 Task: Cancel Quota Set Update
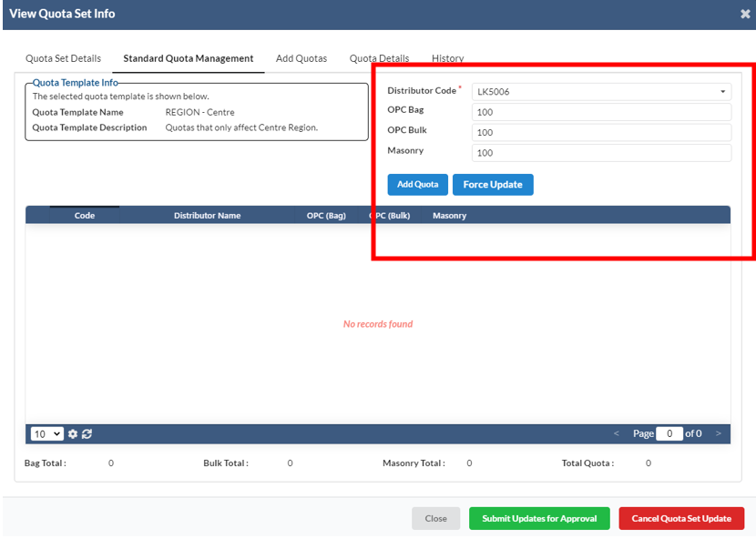point(681,519)
